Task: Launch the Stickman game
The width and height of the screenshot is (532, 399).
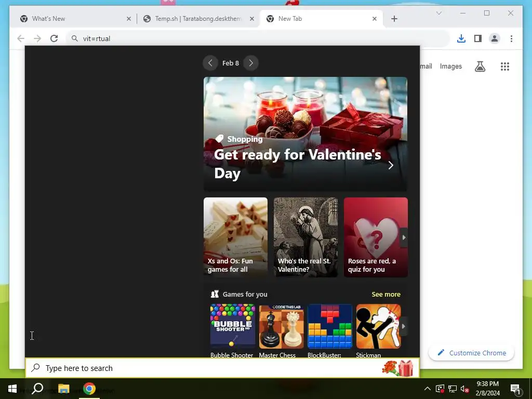Action: point(378,331)
